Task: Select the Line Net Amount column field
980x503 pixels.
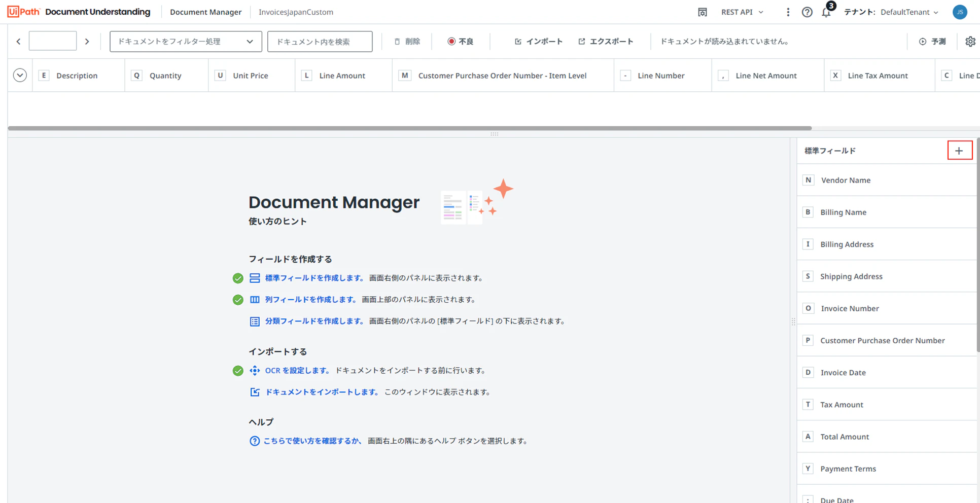Action: 768,76
